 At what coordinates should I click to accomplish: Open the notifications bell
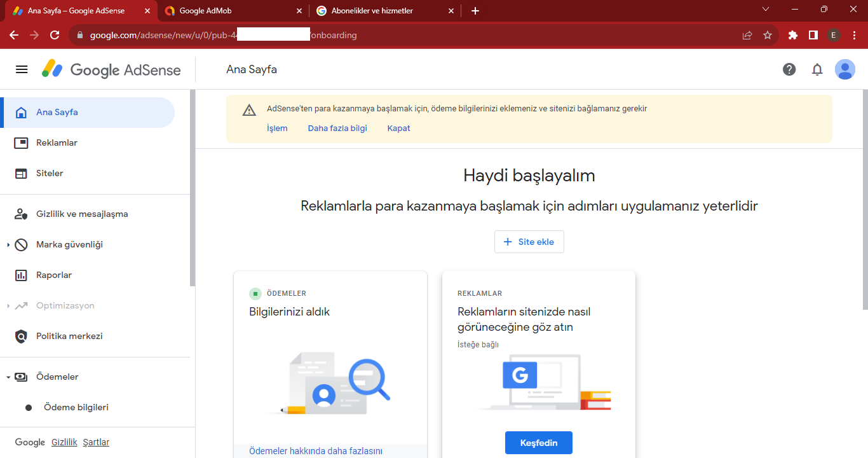[817, 69]
